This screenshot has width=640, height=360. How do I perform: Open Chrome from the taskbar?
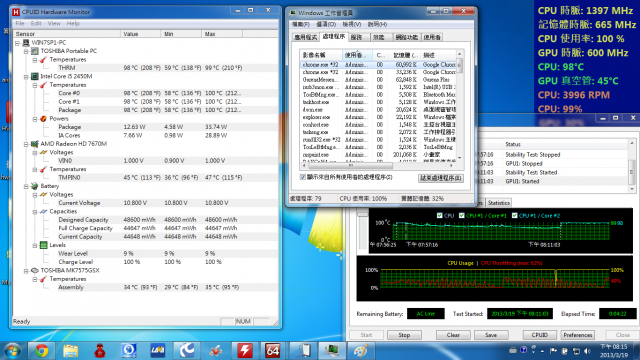tap(41, 351)
